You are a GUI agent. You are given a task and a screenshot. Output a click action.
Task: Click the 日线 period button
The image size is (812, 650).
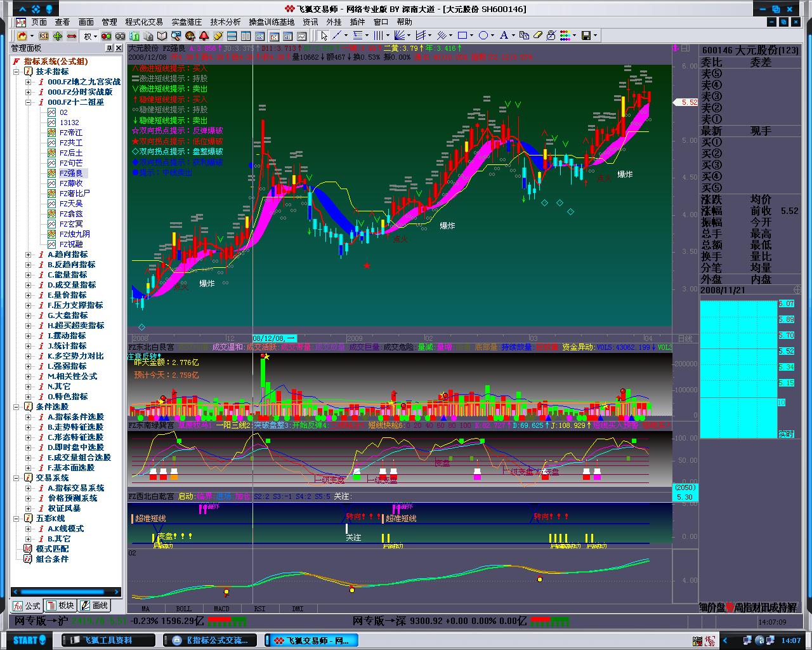point(685,338)
